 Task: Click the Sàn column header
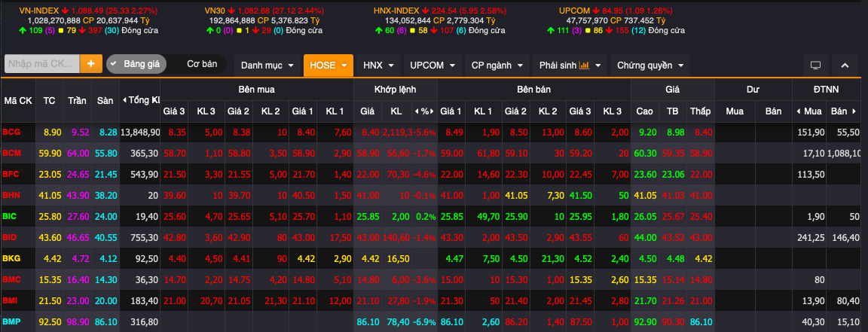pyautogui.click(x=105, y=100)
